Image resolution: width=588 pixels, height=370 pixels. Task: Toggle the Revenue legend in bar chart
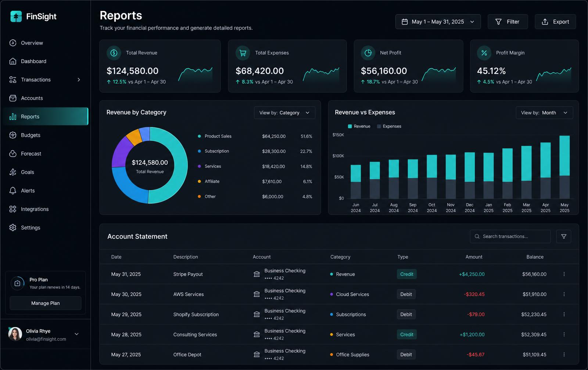(359, 126)
